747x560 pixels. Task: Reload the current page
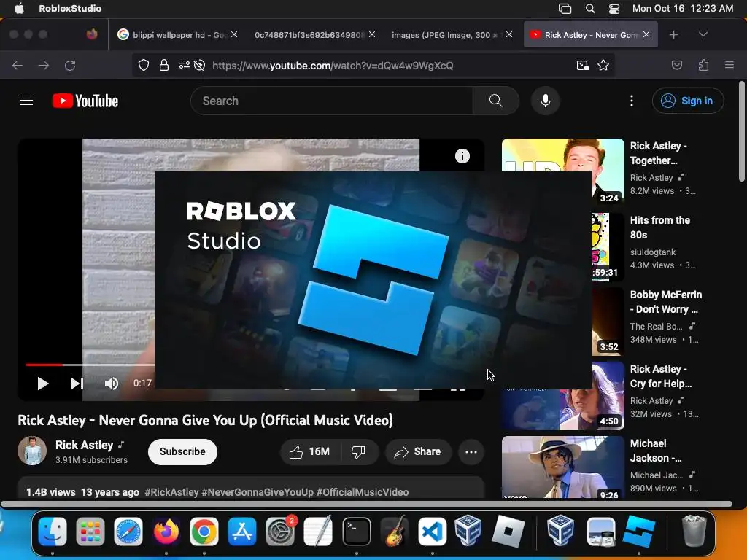[x=70, y=65]
